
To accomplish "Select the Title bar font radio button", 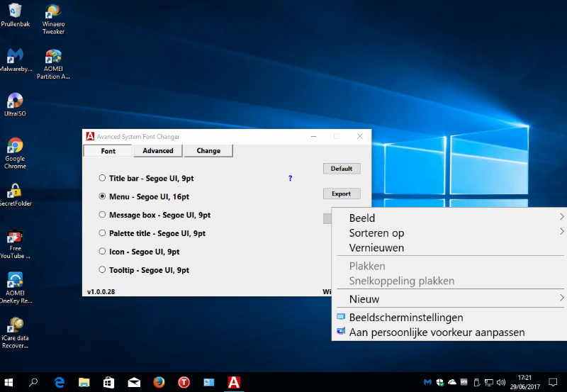I will 103,178.
